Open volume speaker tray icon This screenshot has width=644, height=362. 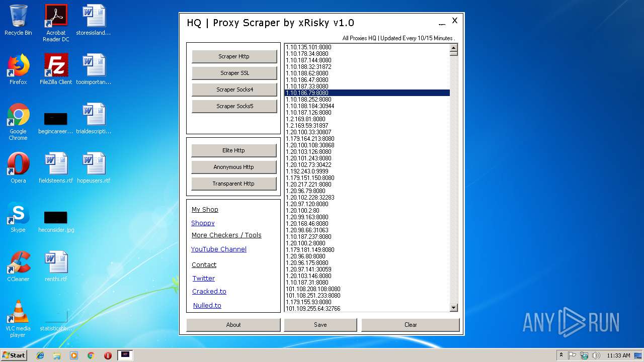(x=596, y=355)
